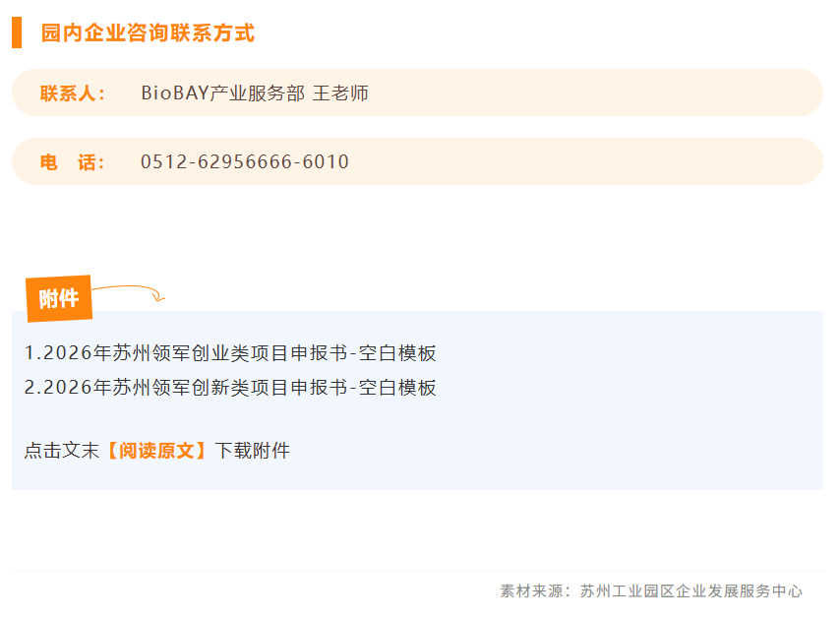Click the orange bar beside section heading
The height and width of the screenshot is (619, 840).
coord(17,32)
